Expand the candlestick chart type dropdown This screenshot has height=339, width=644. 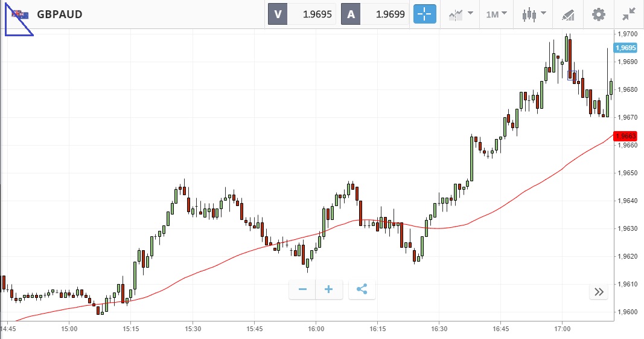[x=534, y=14]
